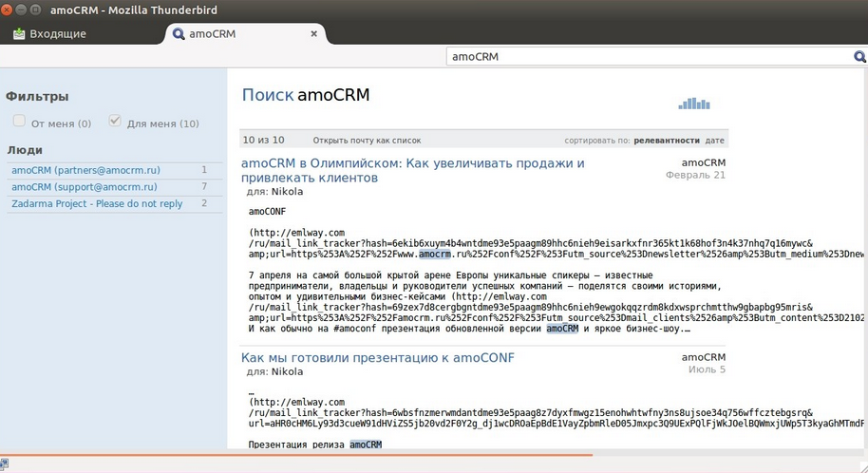Click the magnifier icon in search box
Screen dimensions: 868x473
[x=859, y=56]
